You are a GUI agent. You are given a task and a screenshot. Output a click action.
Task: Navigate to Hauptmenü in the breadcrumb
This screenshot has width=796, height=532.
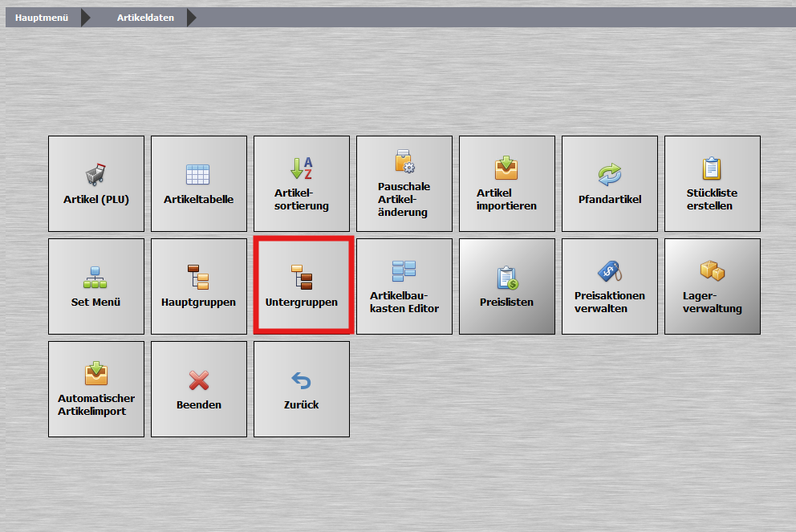point(42,18)
